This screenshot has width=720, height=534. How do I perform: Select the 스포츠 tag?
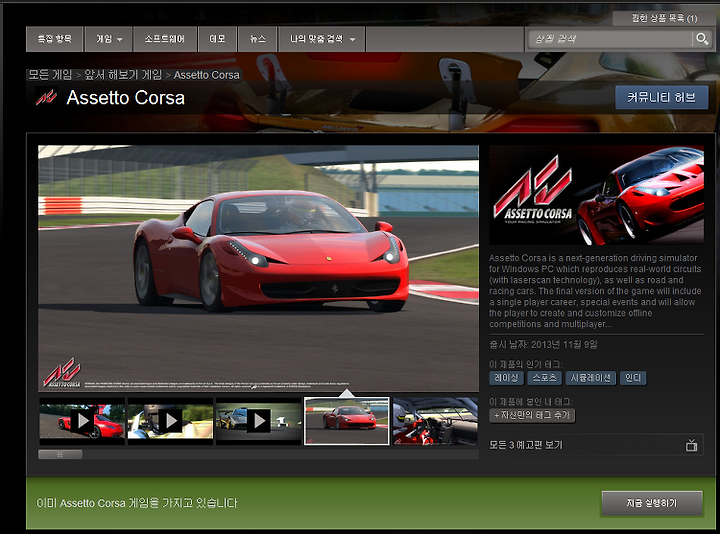click(544, 378)
